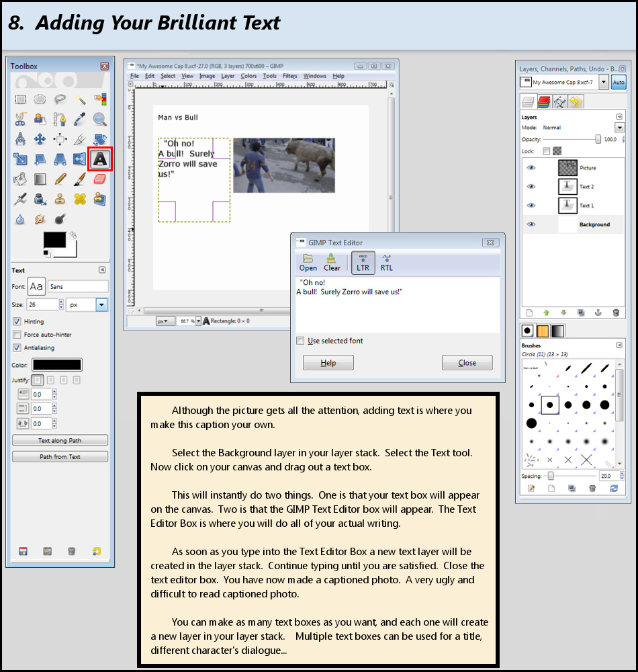Open zoom percentage dropdown in status bar
This screenshot has height=672, width=638.
pyautogui.click(x=198, y=321)
